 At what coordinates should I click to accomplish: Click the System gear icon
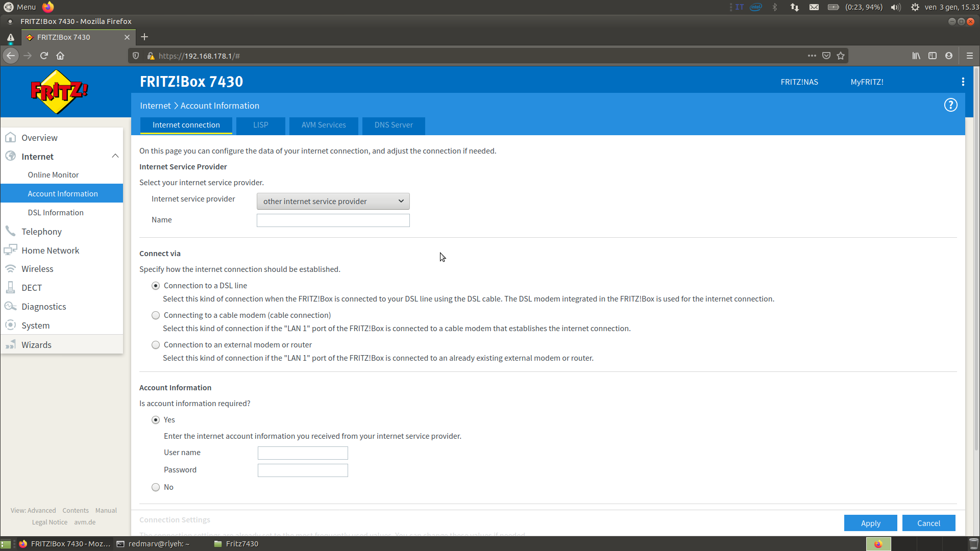click(11, 325)
